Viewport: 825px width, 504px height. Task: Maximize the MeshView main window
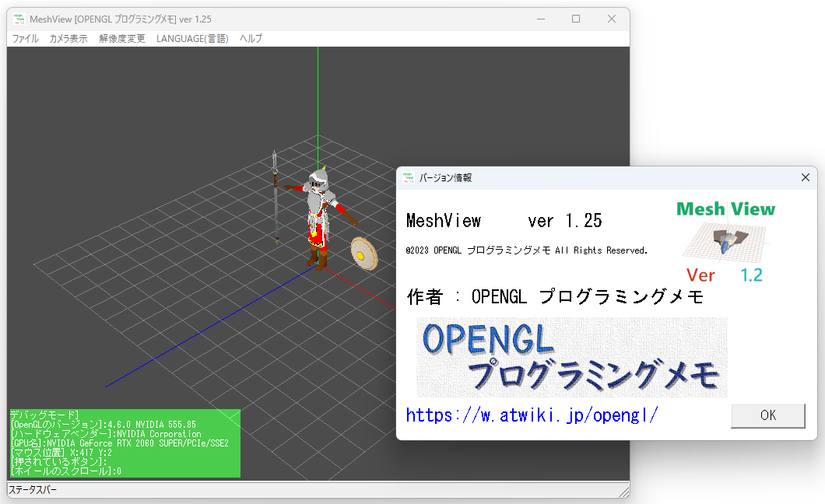(x=576, y=19)
